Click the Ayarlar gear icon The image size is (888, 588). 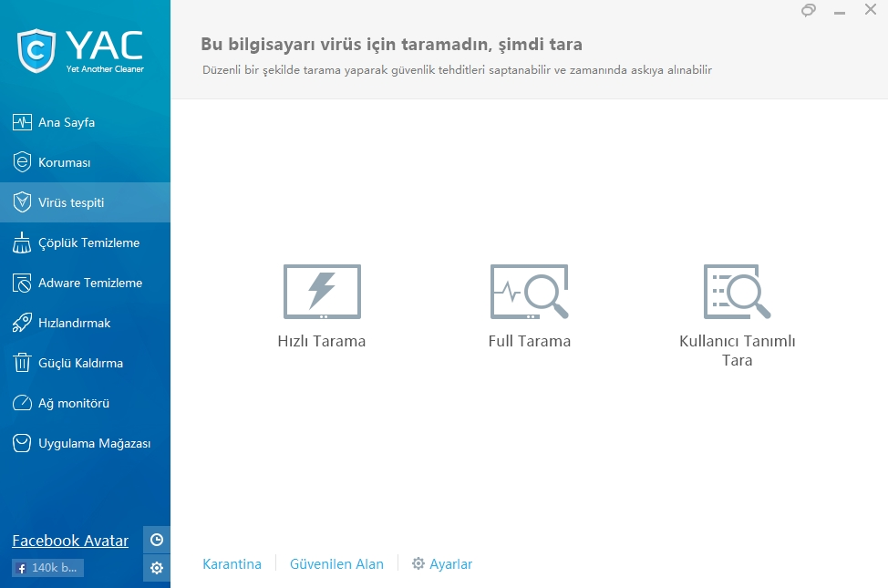coord(418,563)
